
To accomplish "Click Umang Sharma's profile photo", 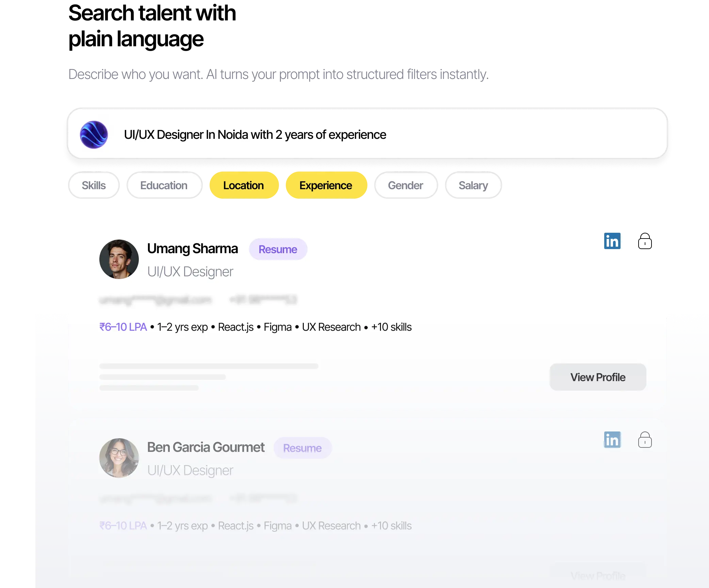I will 119,259.
